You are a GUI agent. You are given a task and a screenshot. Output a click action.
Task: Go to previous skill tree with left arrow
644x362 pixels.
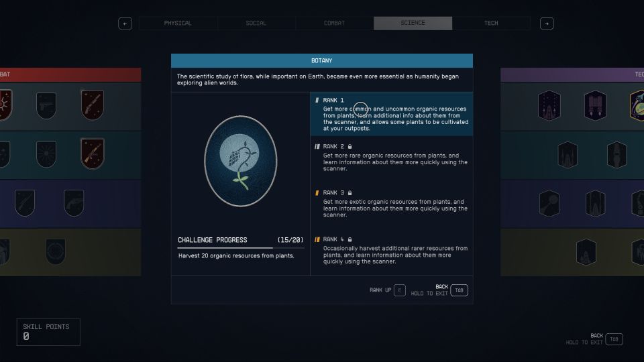point(125,23)
